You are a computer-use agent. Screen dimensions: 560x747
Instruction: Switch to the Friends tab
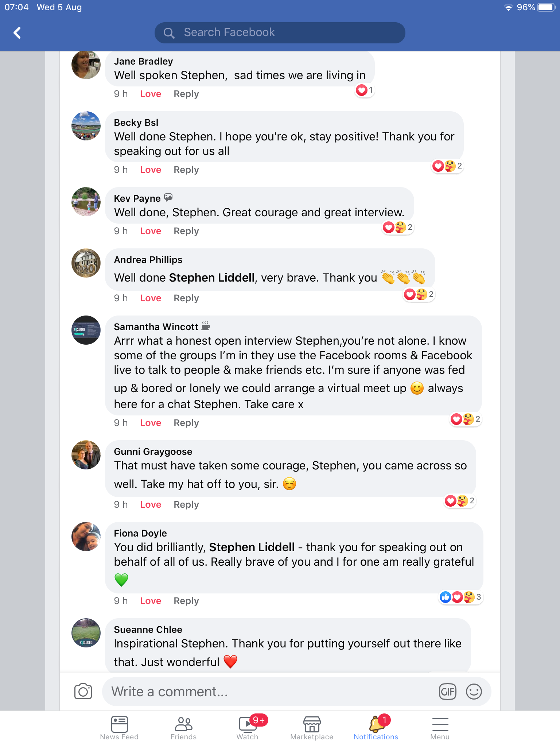click(184, 728)
